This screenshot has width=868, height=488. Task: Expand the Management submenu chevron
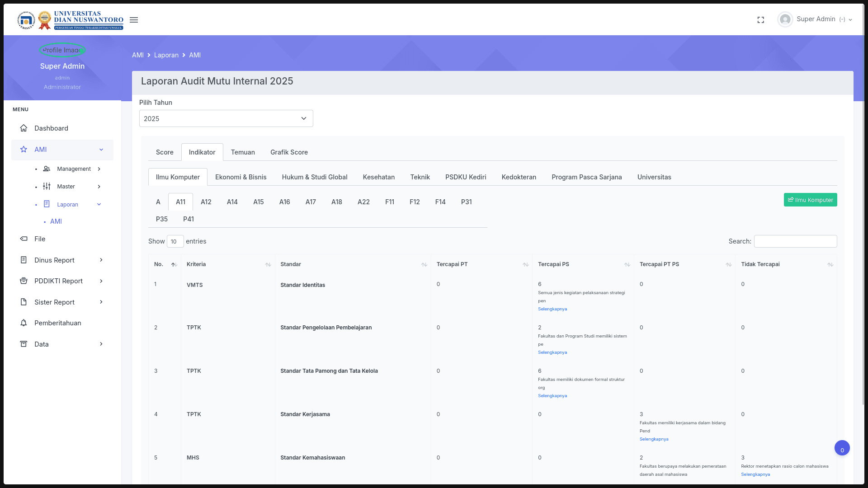[x=99, y=169]
